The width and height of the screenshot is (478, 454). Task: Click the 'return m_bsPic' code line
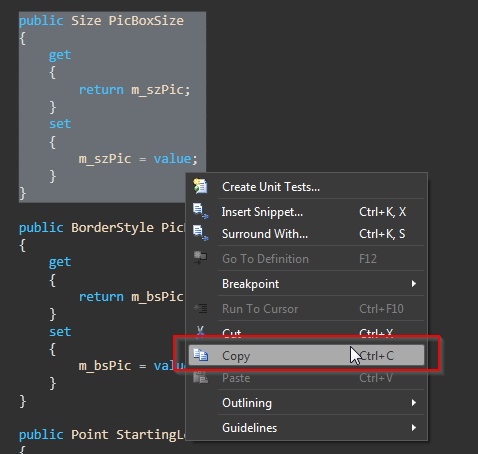tap(131, 297)
